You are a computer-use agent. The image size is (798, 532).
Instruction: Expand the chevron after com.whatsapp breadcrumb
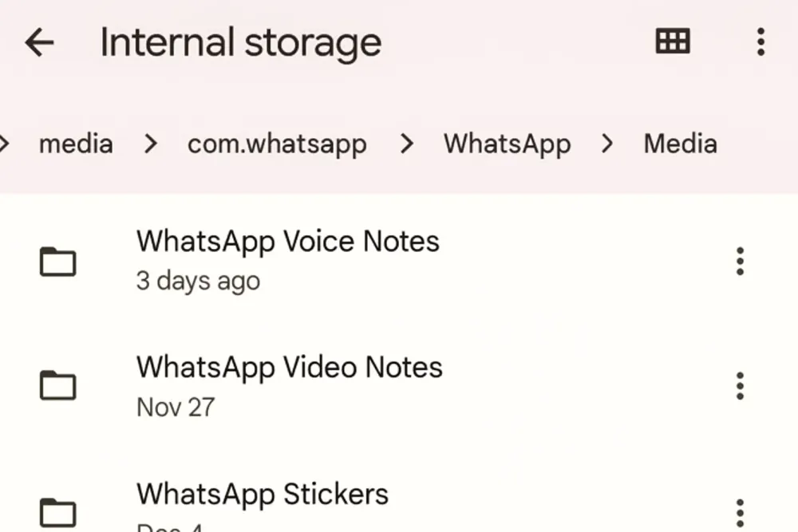[407, 144]
